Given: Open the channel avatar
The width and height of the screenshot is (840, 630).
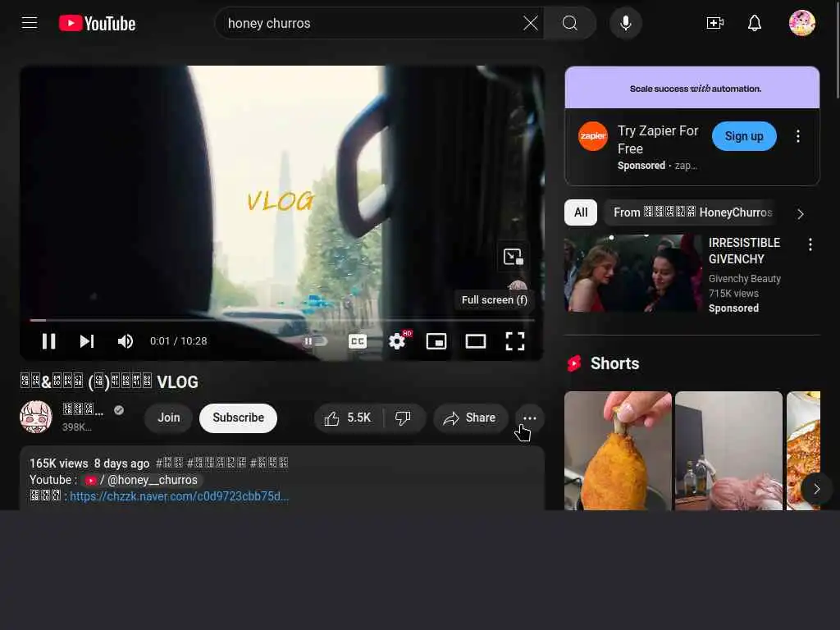Looking at the screenshot, I should (x=36, y=417).
